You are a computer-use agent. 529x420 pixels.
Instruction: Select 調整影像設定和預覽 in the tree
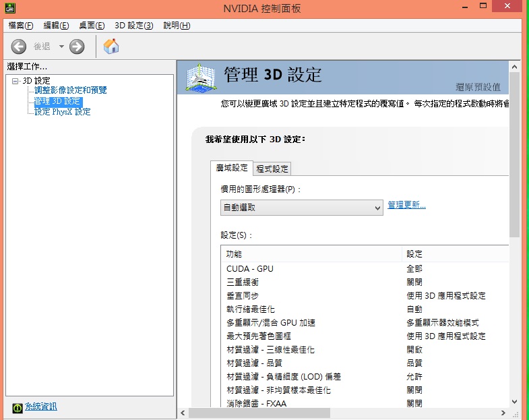(x=70, y=90)
